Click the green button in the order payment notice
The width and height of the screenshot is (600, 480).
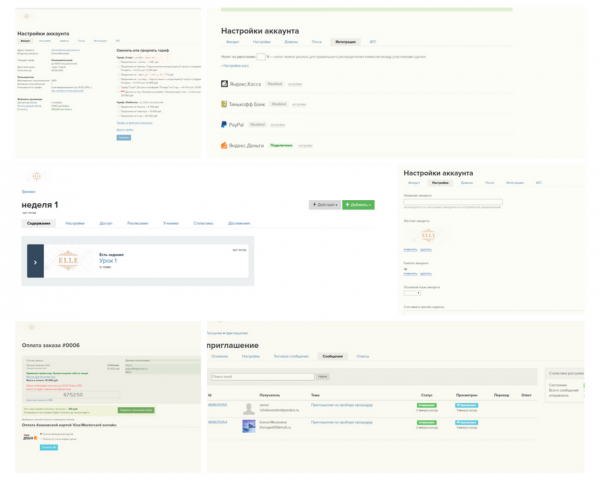[x=136, y=410]
